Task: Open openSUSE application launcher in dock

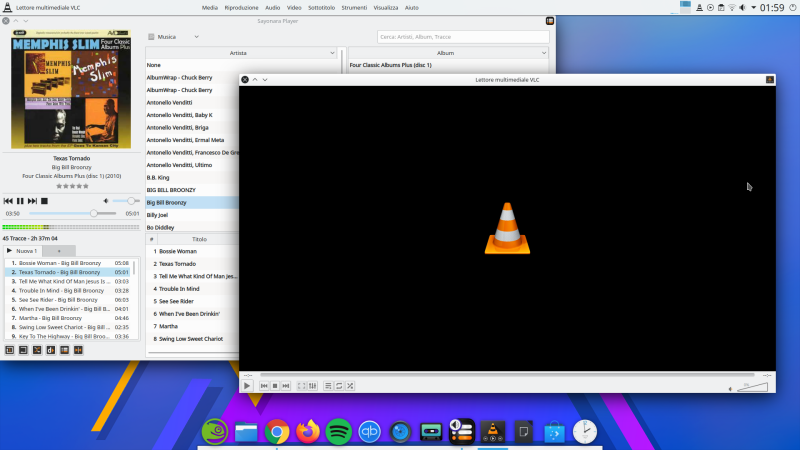Action: 215,432
